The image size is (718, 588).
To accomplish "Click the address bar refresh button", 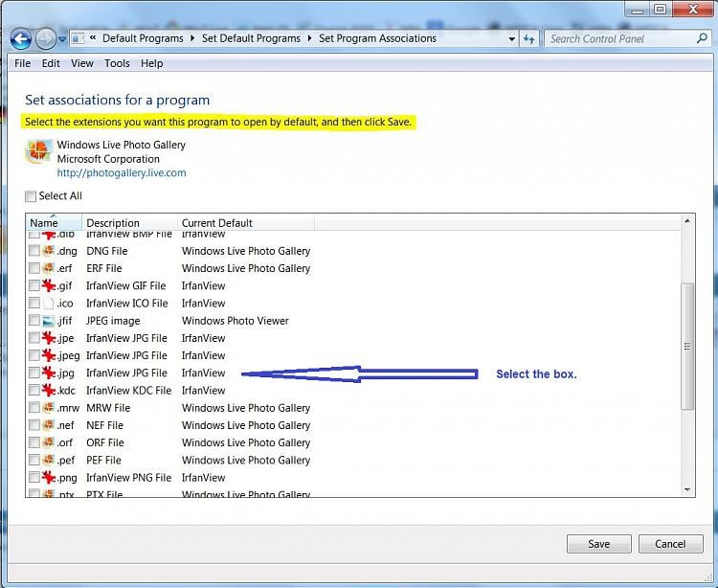I will pyautogui.click(x=529, y=39).
